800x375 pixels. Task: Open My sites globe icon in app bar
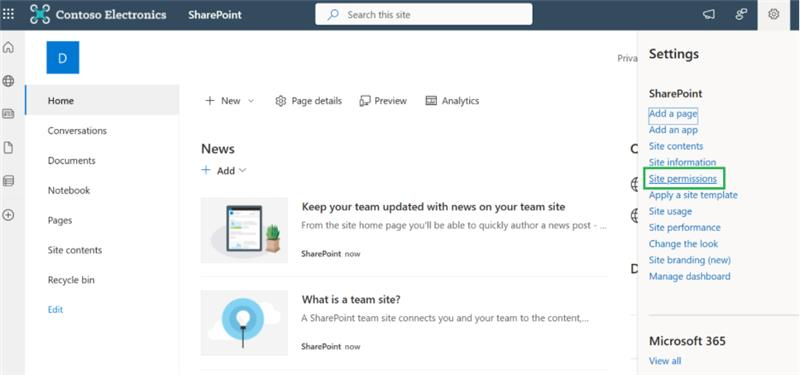pos(8,81)
